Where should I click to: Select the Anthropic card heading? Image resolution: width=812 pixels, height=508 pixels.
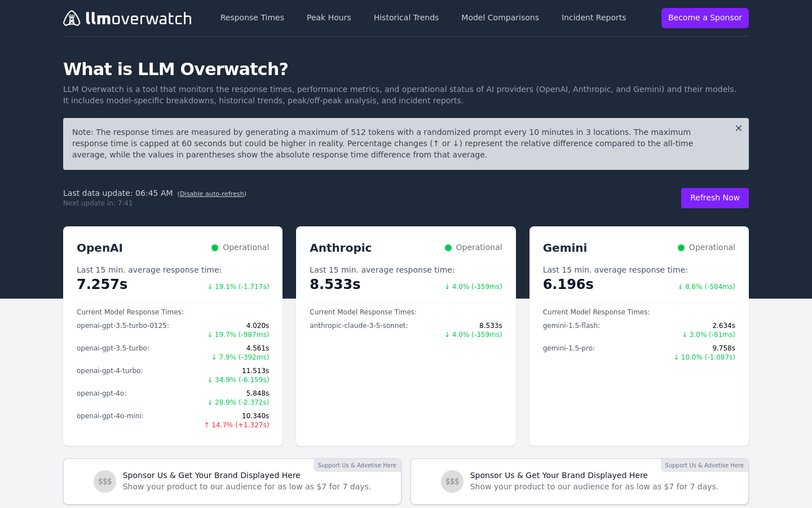341,248
